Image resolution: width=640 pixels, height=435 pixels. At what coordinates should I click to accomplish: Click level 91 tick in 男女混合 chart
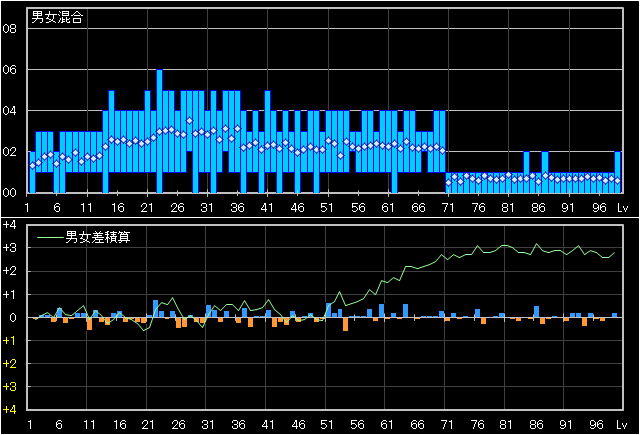tap(568, 208)
